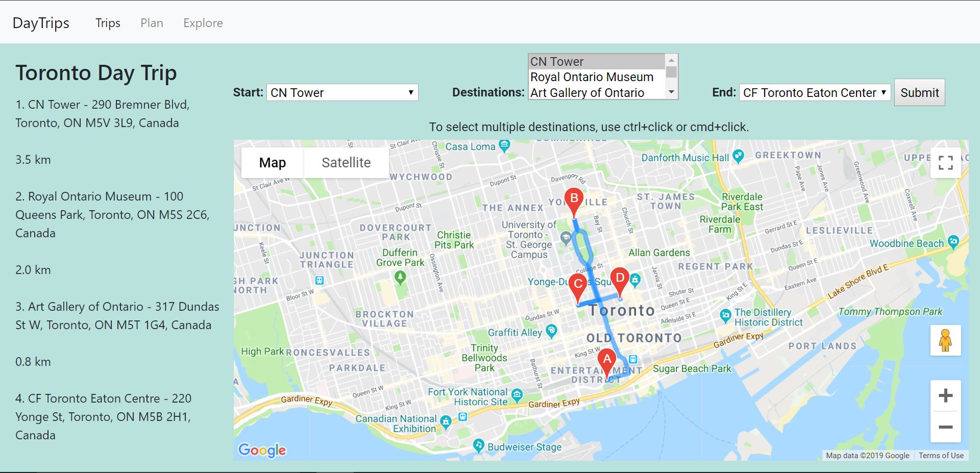The height and width of the screenshot is (473, 980).
Task: Open Street View pegman
Action: click(x=945, y=340)
